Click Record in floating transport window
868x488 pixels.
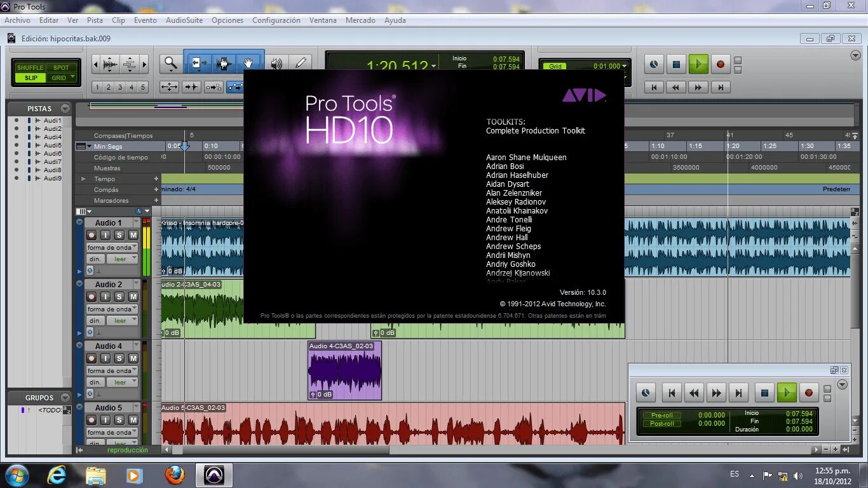point(809,393)
